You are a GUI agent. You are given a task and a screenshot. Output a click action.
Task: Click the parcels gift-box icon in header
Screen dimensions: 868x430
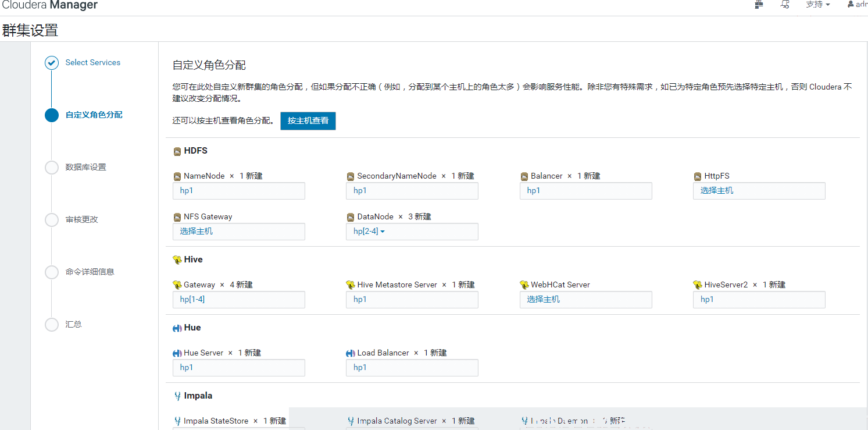tap(758, 4)
